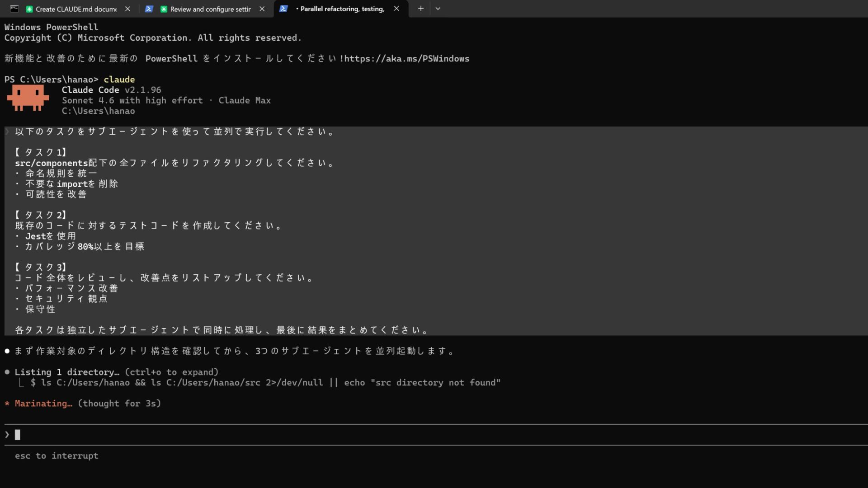Click the 'esc to interrupt' status text
868x488 pixels.
click(56, 455)
